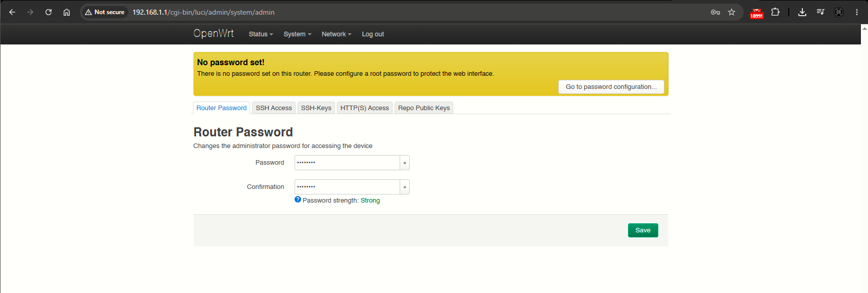Screen dimensions: 868x293
Task: Switch to HTTP(S) Access tab
Action: (365, 108)
